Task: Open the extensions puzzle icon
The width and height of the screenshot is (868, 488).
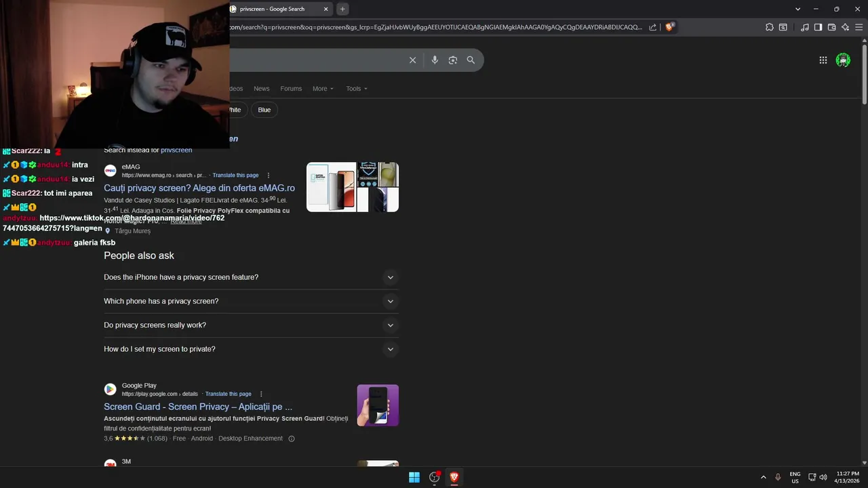Action: click(x=769, y=27)
